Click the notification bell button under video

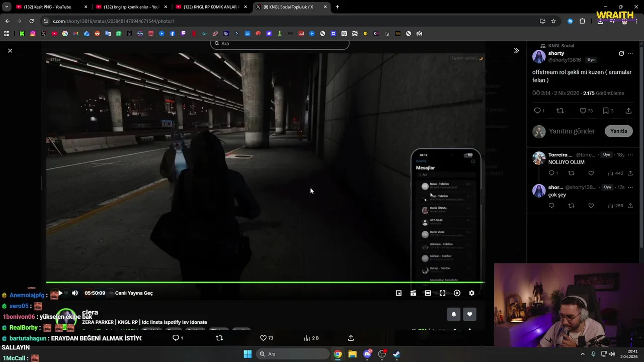coord(453,314)
